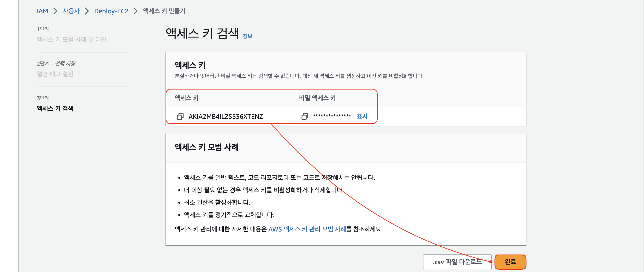Open Deploy-EC2 user breadcrumb
Image resolution: width=644 pixels, height=272 pixels.
(111, 11)
